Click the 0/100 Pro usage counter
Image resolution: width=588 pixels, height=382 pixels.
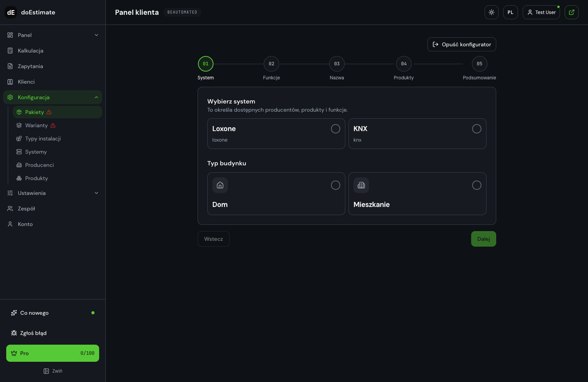coord(87,353)
